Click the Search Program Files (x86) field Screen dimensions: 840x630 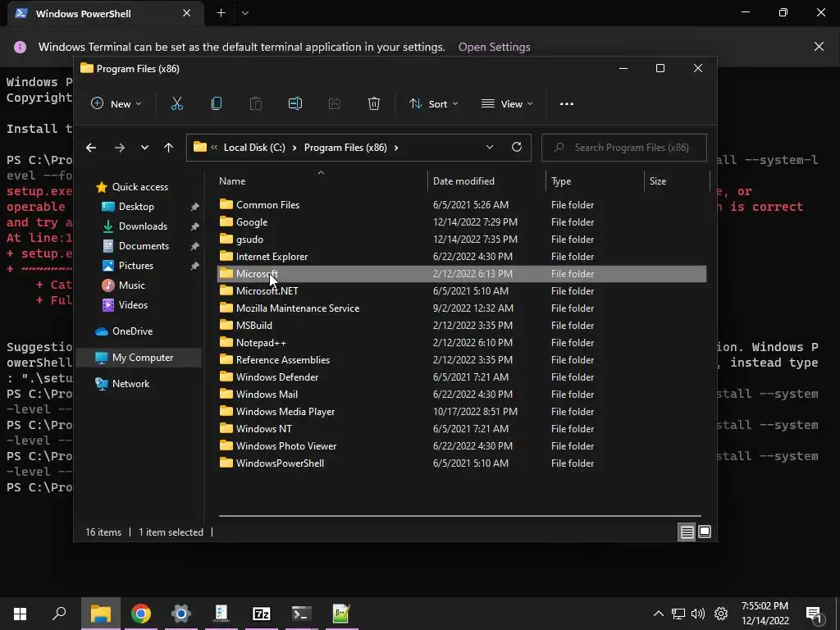click(624, 148)
